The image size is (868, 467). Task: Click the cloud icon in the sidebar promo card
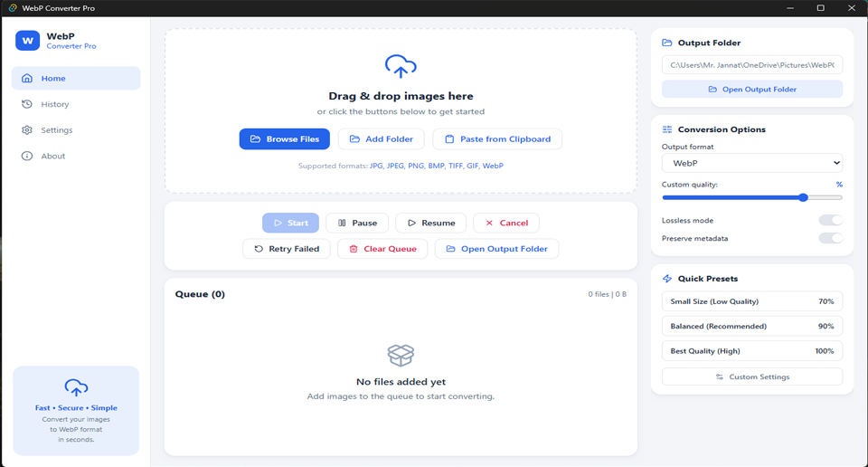pos(76,387)
